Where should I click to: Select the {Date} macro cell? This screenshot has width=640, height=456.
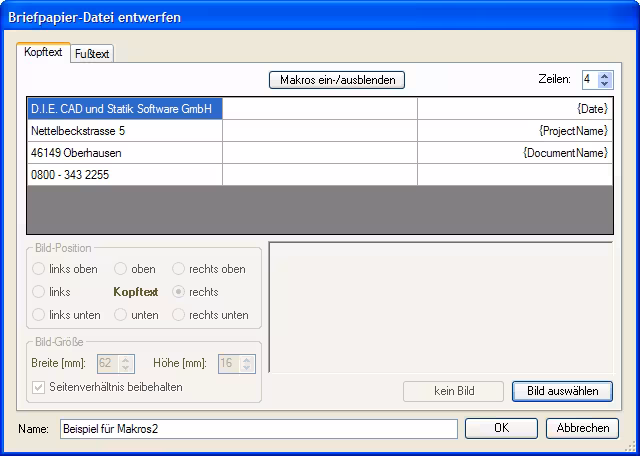coord(514,109)
